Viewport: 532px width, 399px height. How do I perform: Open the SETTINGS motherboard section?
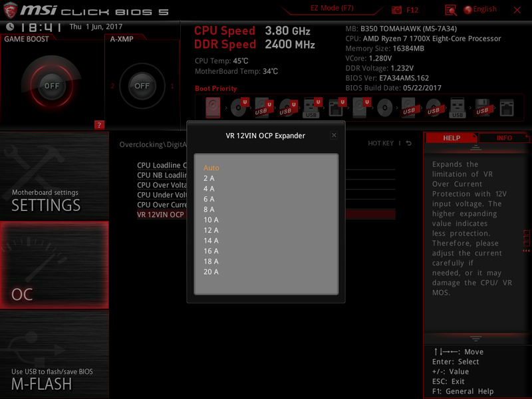click(55, 176)
